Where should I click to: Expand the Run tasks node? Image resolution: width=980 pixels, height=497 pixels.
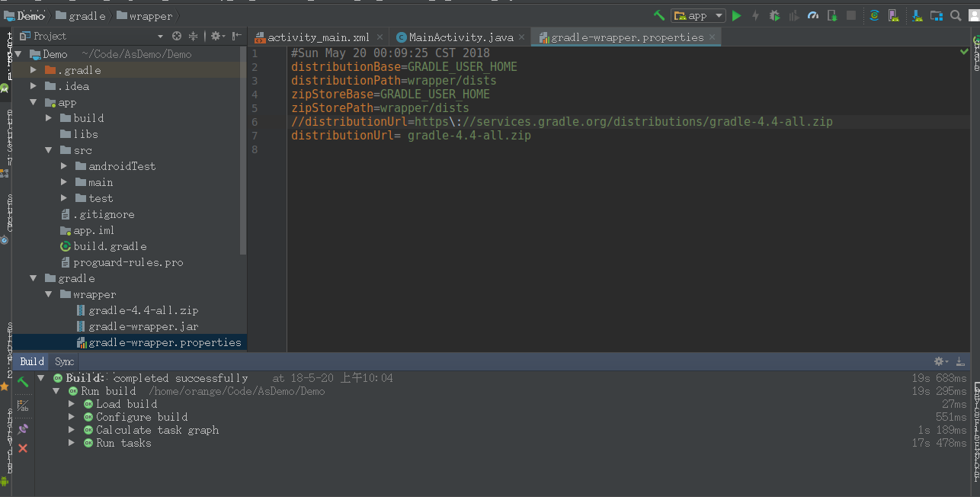tap(72, 443)
